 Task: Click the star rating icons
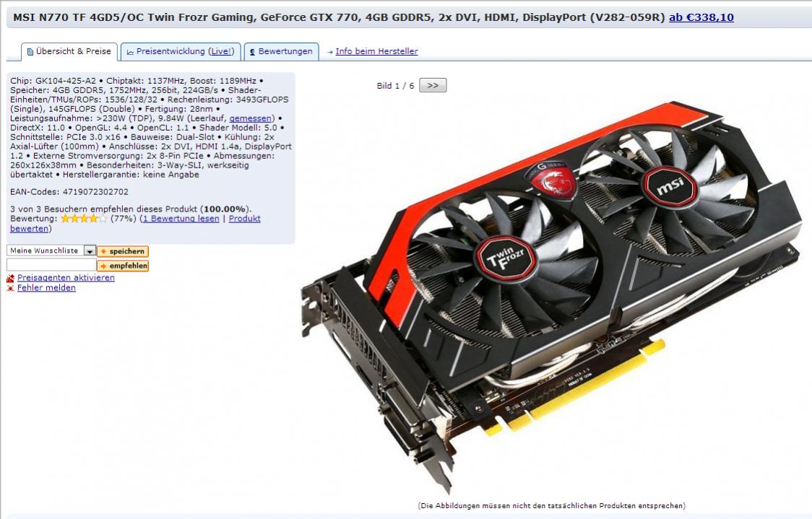pyautogui.click(x=84, y=219)
